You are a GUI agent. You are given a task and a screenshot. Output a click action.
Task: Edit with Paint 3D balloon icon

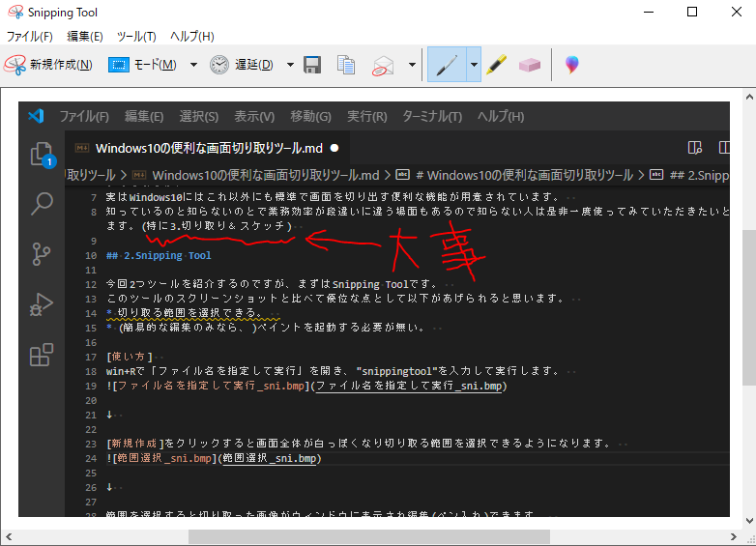point(571,65)
